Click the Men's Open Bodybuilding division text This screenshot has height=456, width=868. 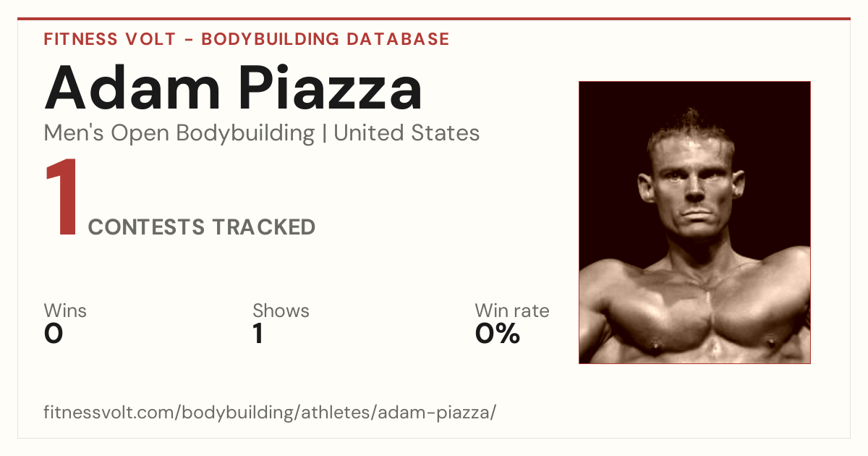tap(179, 134)
